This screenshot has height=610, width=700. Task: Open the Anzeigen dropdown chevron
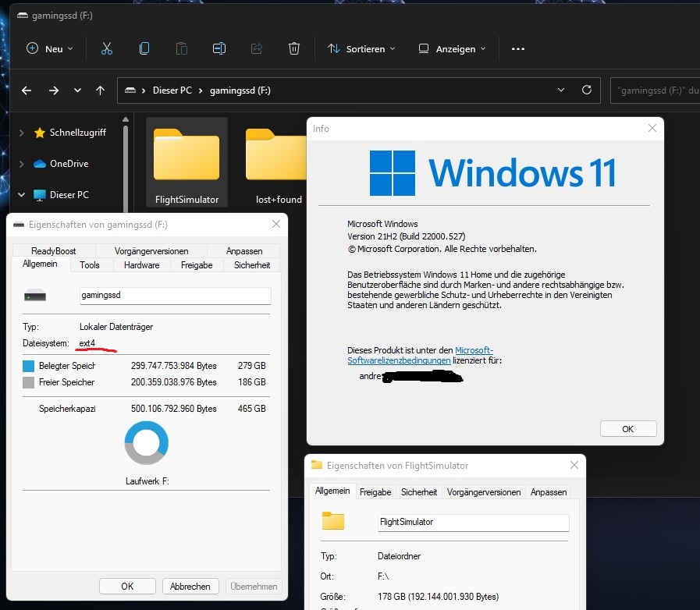(x=483, y=48)
